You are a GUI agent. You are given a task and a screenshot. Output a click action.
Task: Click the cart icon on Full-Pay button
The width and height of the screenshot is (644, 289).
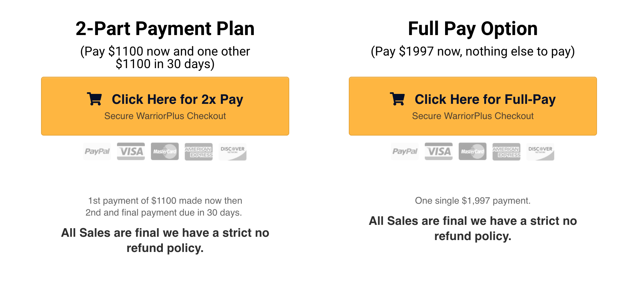397,99
